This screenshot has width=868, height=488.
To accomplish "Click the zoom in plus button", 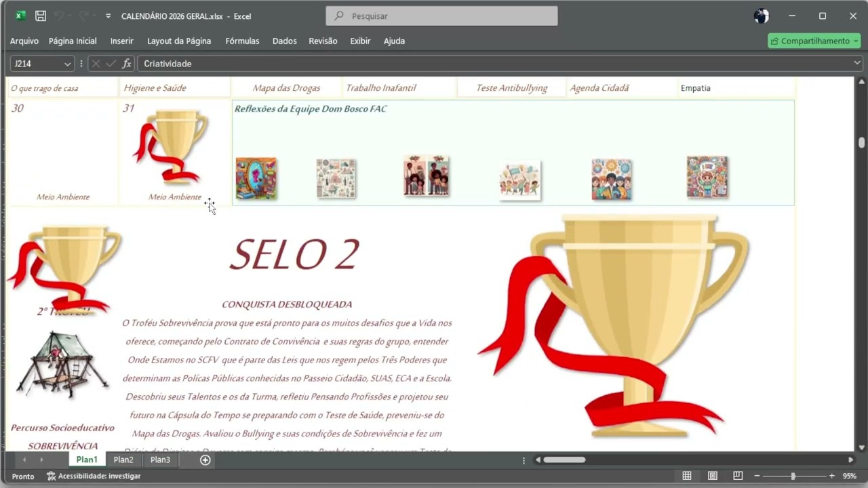I will (x=832, y=476).
